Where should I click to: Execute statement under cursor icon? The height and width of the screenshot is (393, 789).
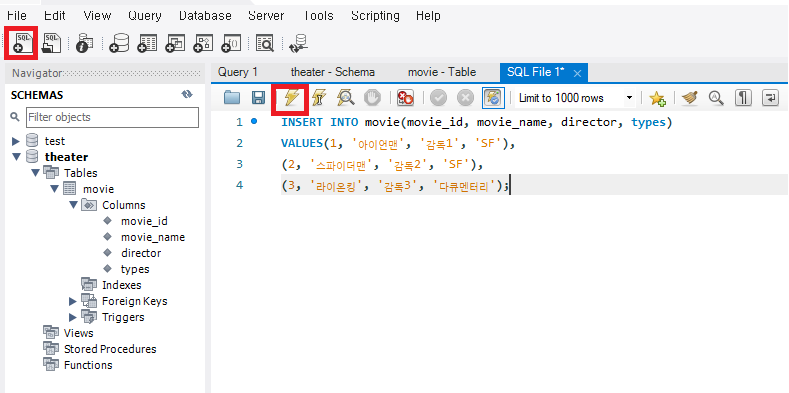319,98
